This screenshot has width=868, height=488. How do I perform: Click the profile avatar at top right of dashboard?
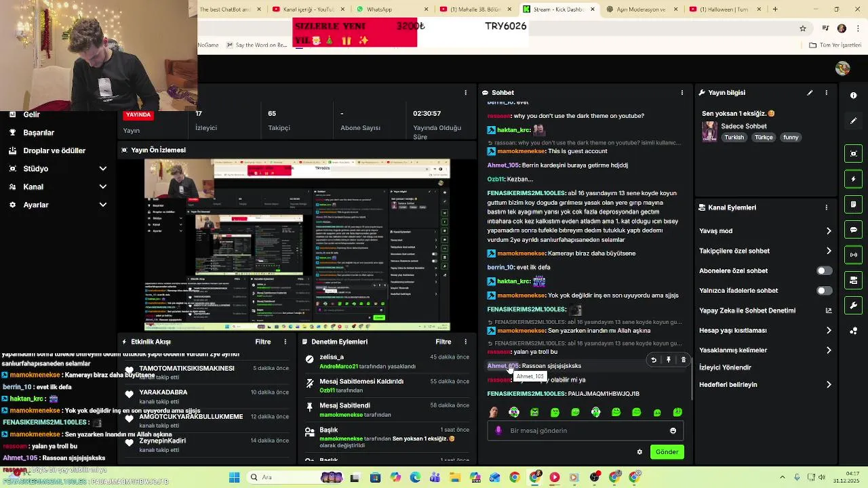click(843, 68)
